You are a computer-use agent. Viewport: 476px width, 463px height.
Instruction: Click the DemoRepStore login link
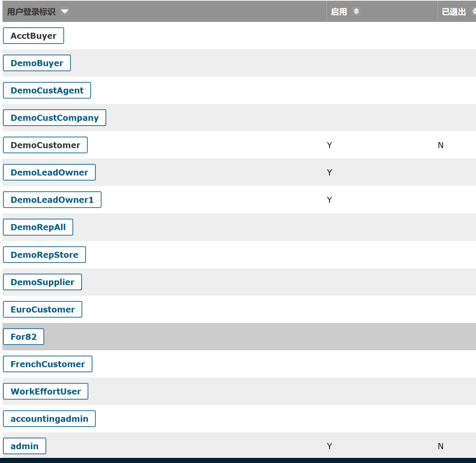tap(45, 255)
